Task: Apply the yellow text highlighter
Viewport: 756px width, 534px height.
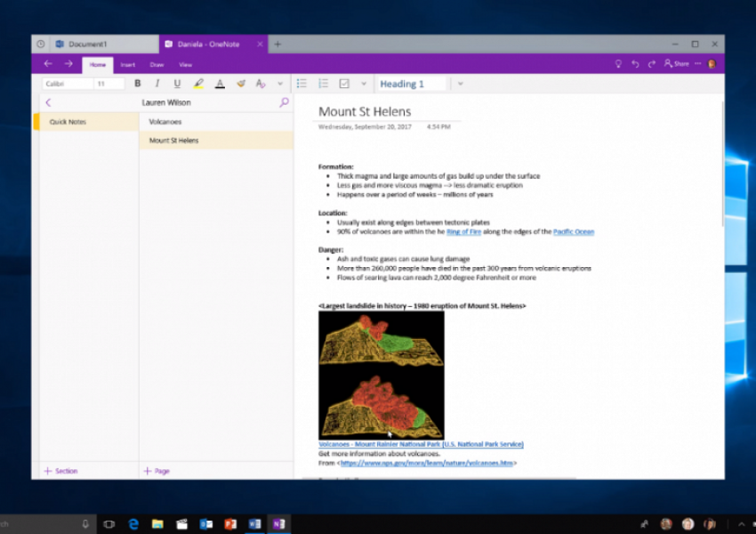Action: (x=198, y=84)
